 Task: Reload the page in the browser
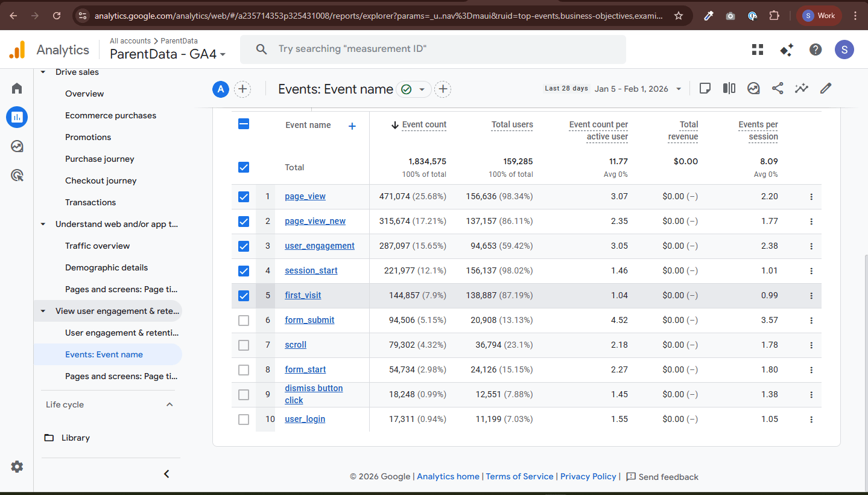tap(57, 16)
